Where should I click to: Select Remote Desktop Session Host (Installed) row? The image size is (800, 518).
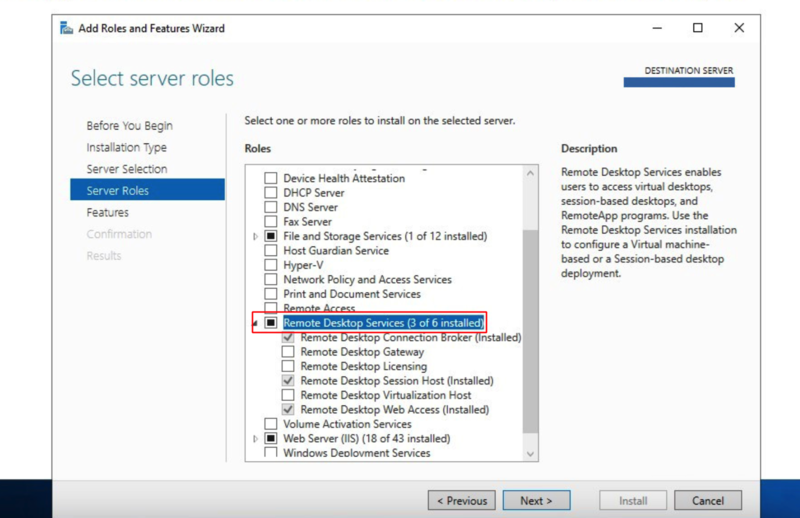(x=397, y=381)
